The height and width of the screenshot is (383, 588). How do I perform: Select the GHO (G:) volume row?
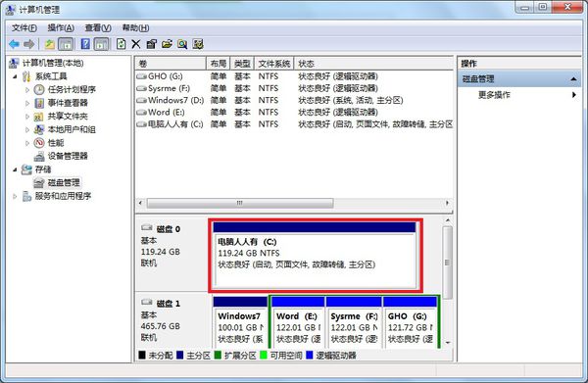click(x=294, y=76)
